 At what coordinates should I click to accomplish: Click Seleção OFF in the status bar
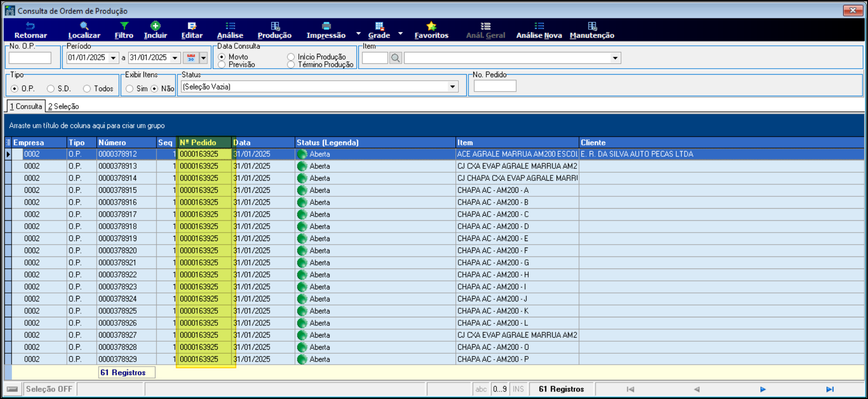[49, 389]
